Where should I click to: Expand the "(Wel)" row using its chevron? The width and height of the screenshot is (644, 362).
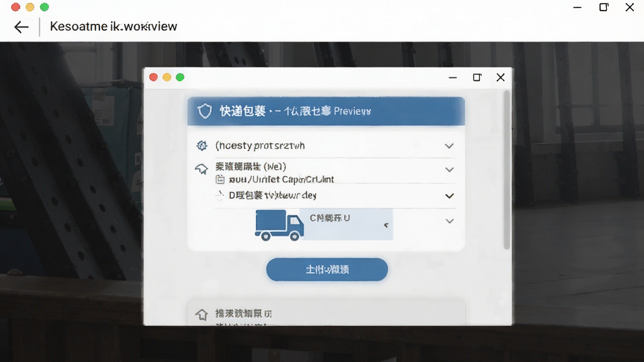point(449,170)
